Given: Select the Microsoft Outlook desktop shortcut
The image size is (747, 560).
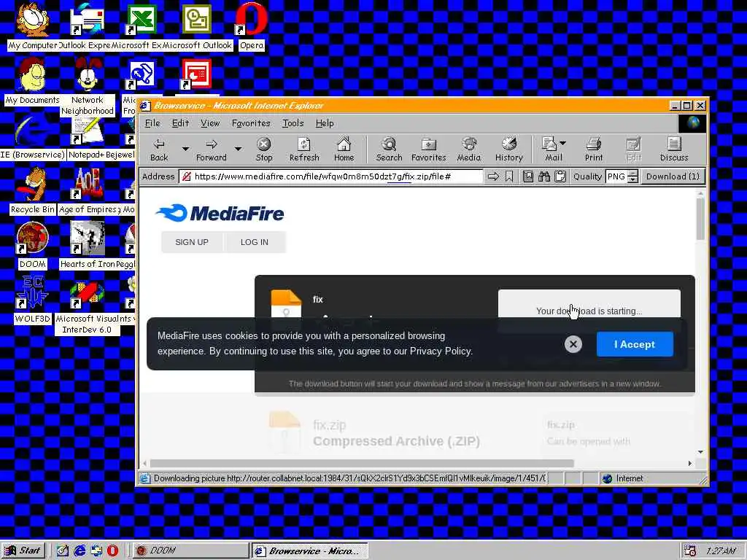Looking at the screenshot, I should [197, 26].
